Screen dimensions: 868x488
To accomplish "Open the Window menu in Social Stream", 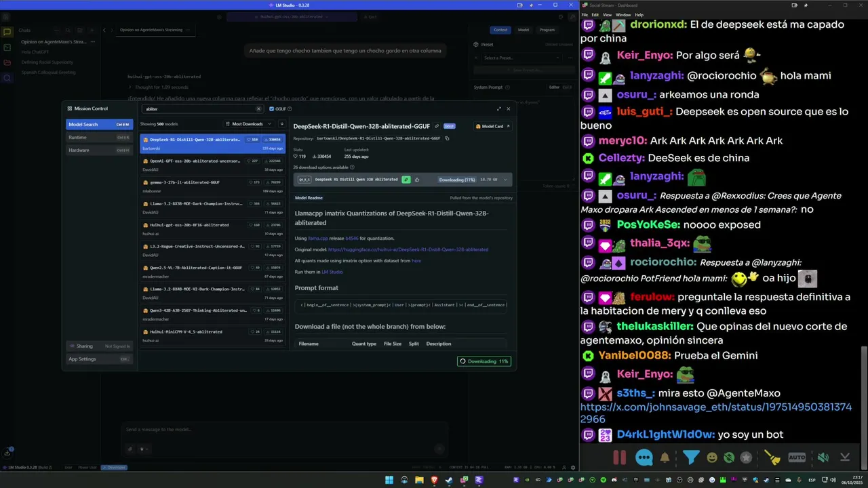I will (x=623, y=14).
